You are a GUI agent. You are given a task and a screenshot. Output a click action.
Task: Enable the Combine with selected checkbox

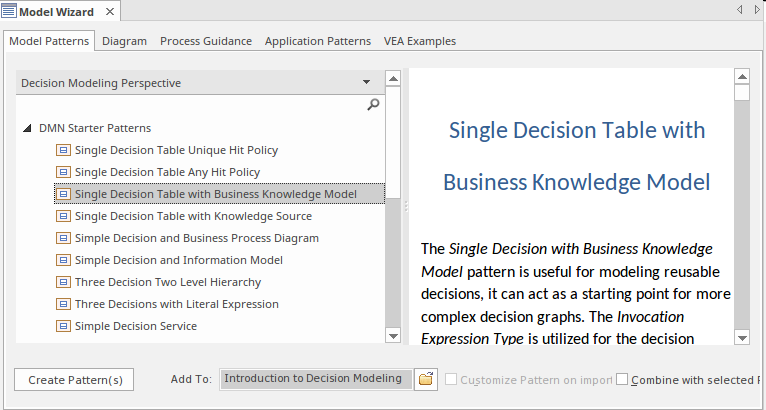click(x=622, y=379)
